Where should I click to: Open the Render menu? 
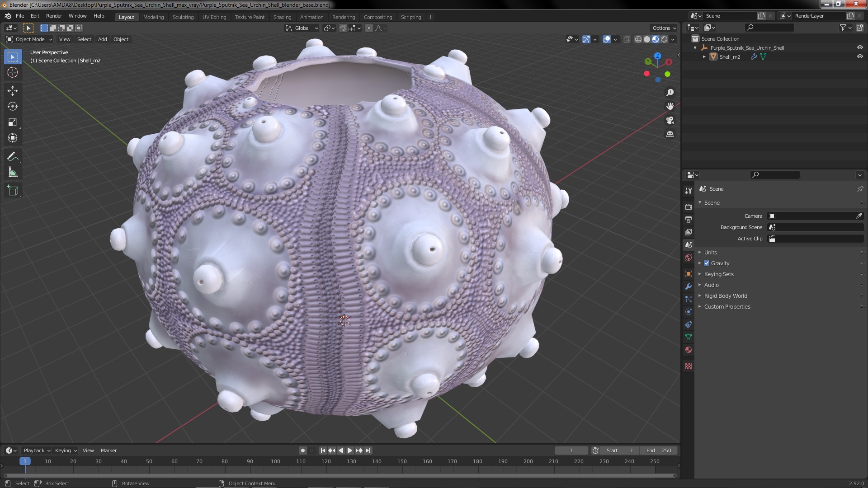(x=54, y=16)
